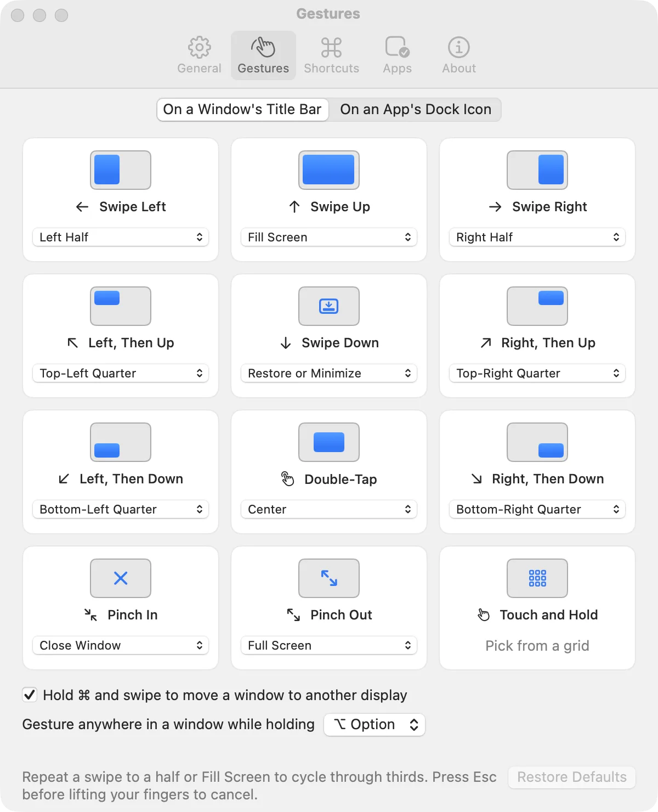658x812 pixels.
Task: Click the down arrow beside Swipe Down
Action: tap(286, 343)
